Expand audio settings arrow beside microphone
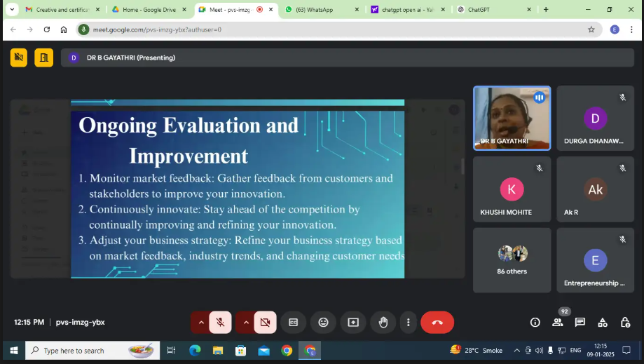Viewport: 644px width, 364px height. click(x=201, y=322)
